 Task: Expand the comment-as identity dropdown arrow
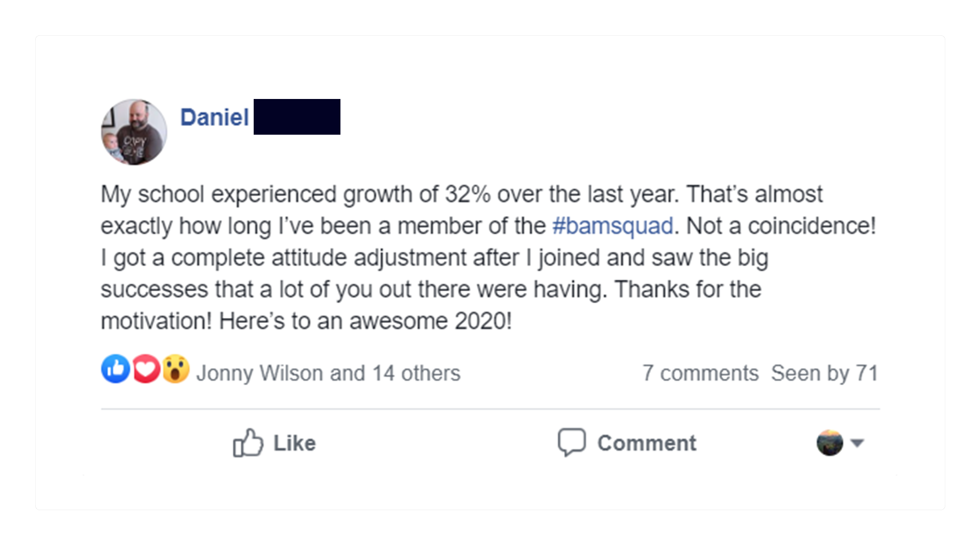(x=857, y=443)
